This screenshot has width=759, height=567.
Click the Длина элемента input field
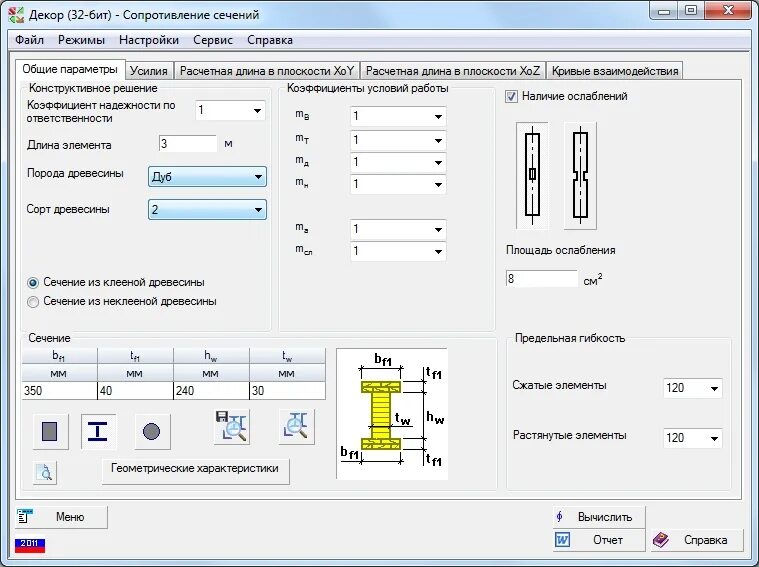click(x=188, y=144)
